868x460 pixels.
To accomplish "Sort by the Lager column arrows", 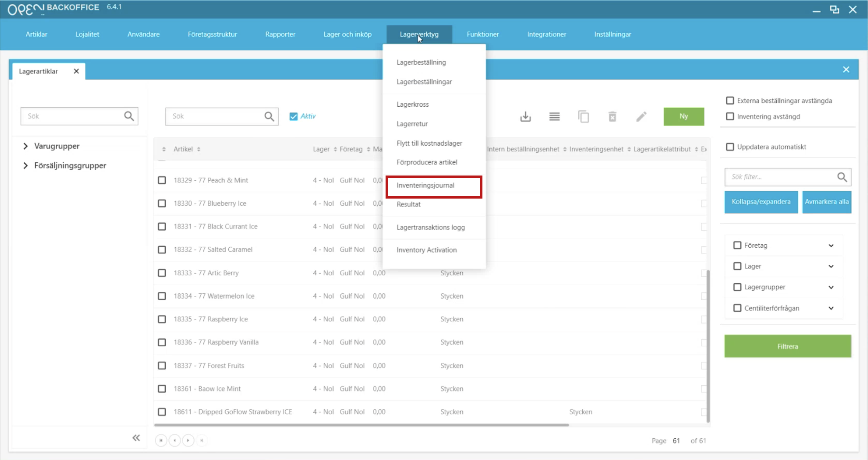I will click(x=335, y=149).
